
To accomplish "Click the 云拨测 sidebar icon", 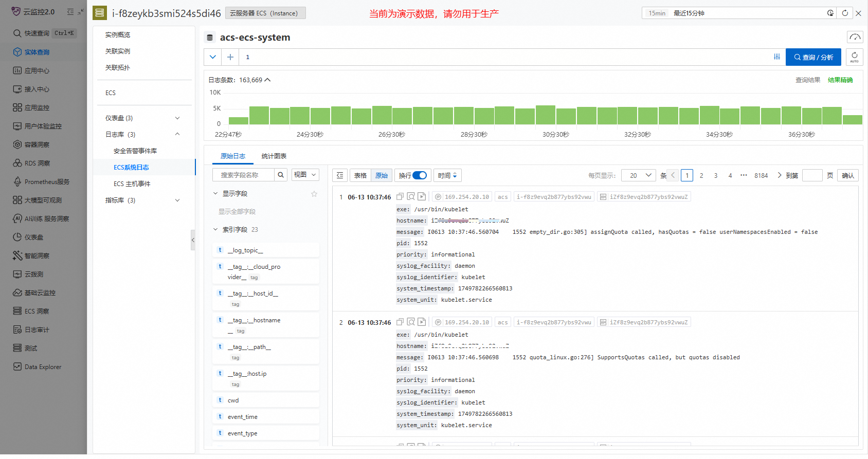I will (17, 274).
